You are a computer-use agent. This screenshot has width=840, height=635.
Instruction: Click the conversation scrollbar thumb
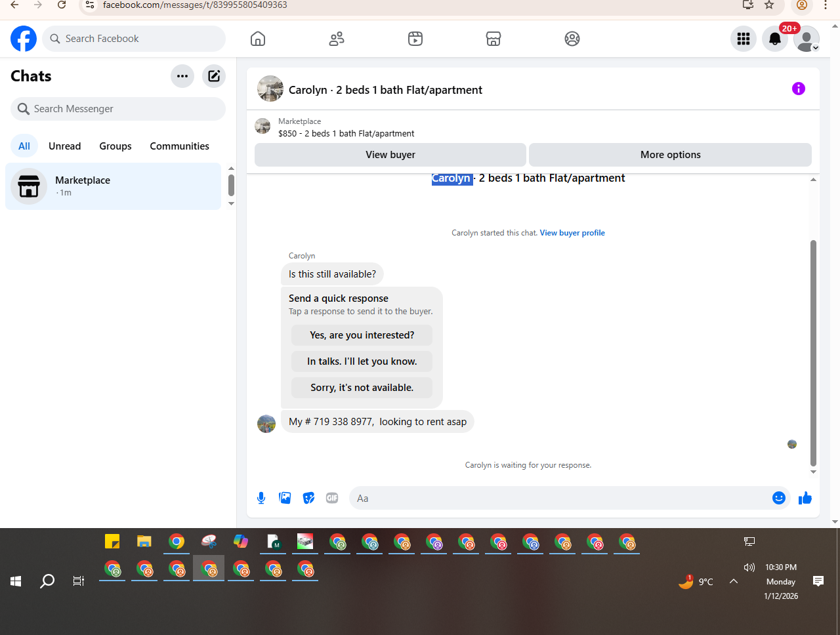pos(813,353)
